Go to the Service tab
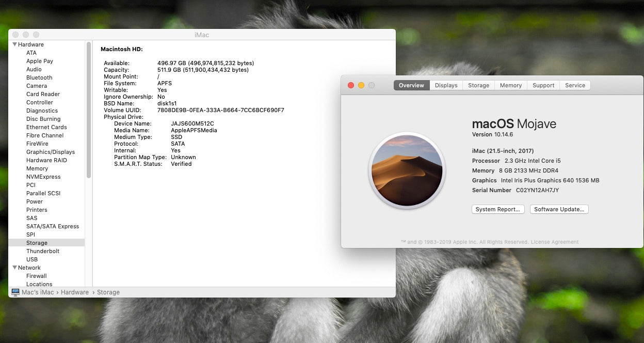644x343 pixels. (x=575, y=85)
